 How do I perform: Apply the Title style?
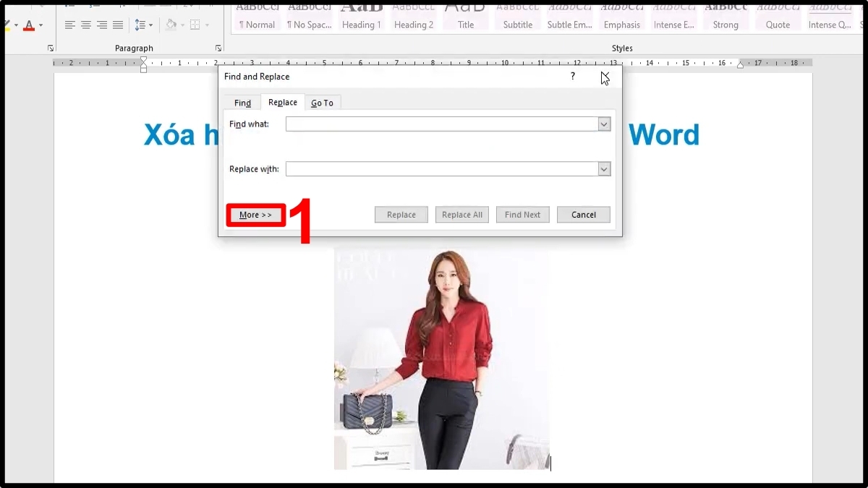(x=466, y=17)
